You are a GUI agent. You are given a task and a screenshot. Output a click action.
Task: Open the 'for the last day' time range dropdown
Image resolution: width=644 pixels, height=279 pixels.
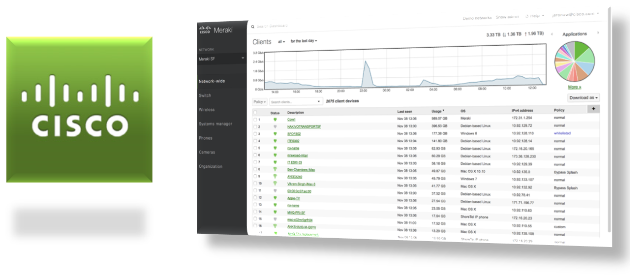[x=304, y=41]
